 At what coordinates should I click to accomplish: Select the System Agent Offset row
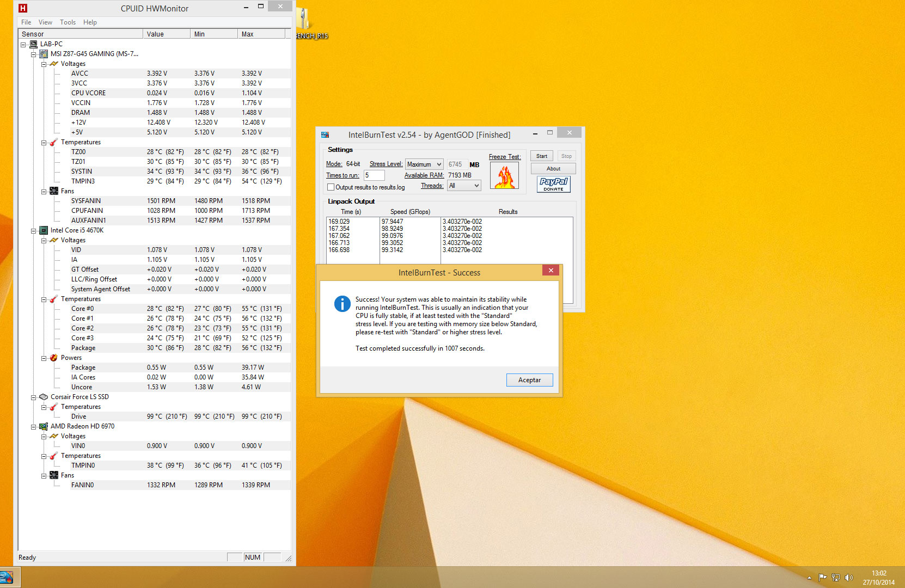(x=180, y=289)
